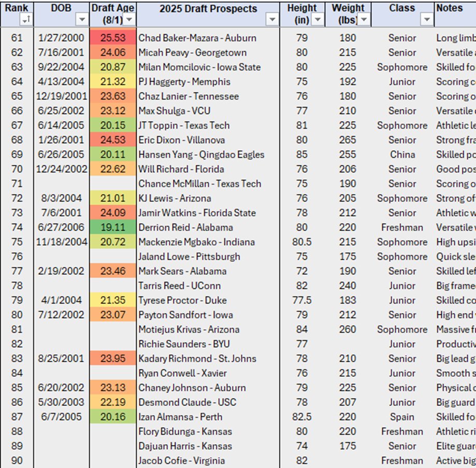Select cell JT Toppin - Texas Tech
476x468 pixels.
click(x=208, y=125)
